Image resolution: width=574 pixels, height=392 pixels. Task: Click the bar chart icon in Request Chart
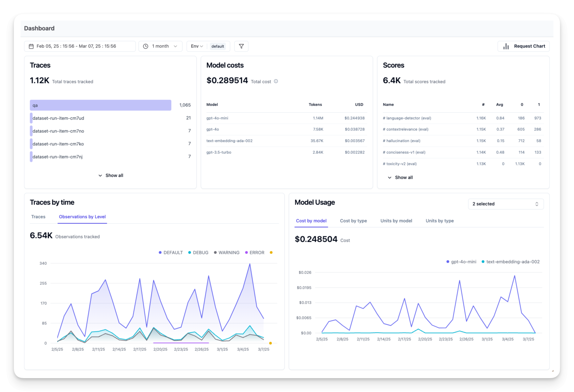pyautogui.click(x=506, y=46)
